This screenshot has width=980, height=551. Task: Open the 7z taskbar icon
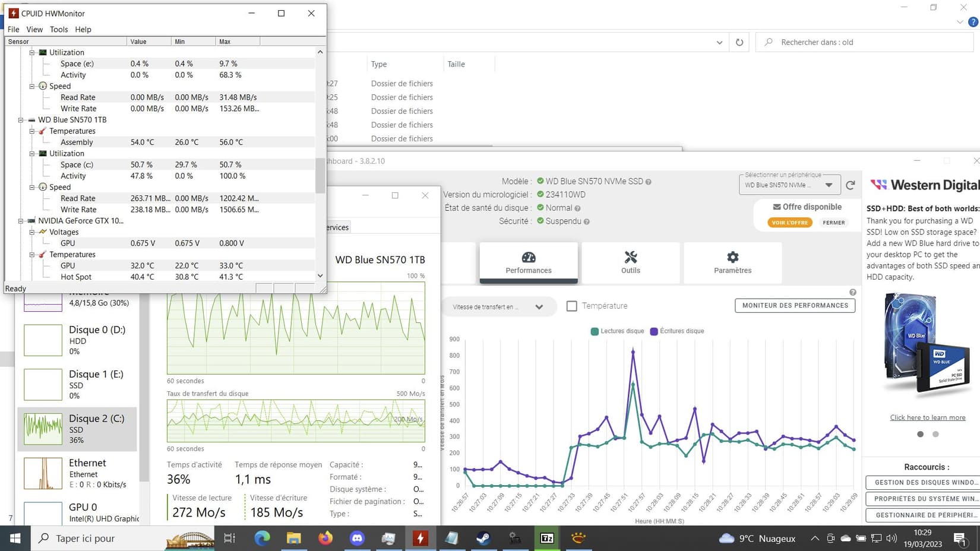tap(547, 538)
